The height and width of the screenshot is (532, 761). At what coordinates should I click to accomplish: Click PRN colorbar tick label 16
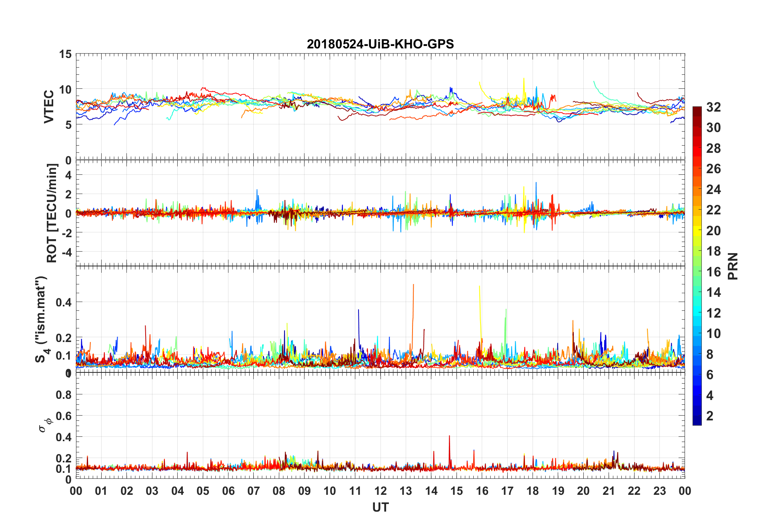(x=713, y=272)
